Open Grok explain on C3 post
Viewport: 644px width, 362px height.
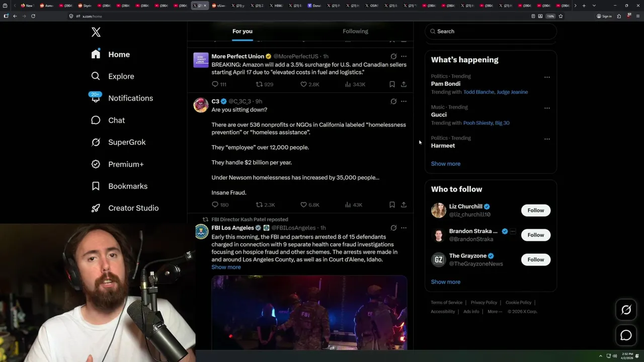393,102
